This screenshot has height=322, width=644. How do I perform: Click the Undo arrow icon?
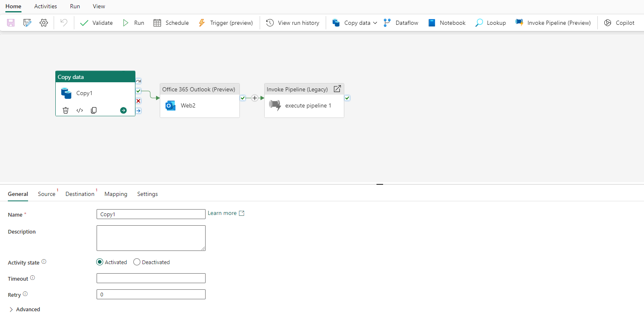click(64, 23)
